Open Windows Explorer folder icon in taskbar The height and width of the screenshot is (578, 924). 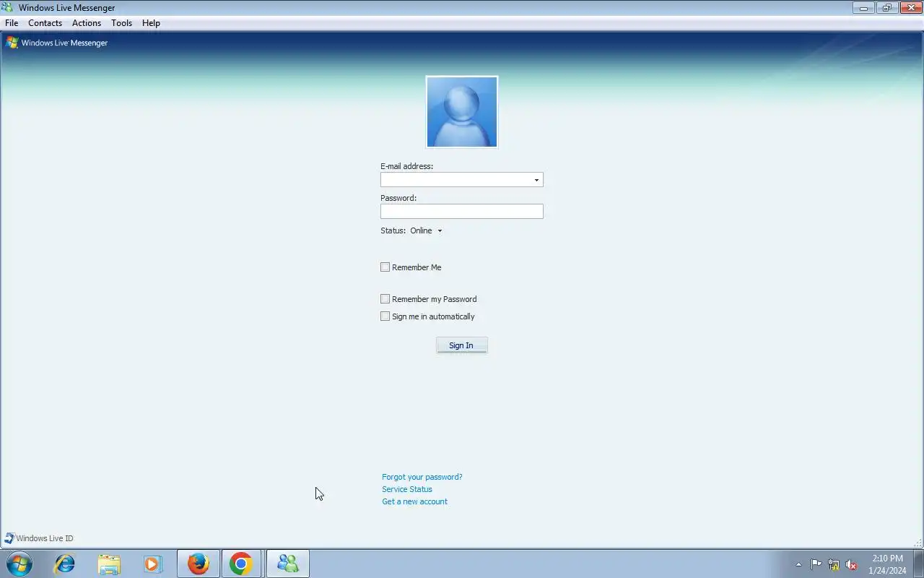pos(109,564)
